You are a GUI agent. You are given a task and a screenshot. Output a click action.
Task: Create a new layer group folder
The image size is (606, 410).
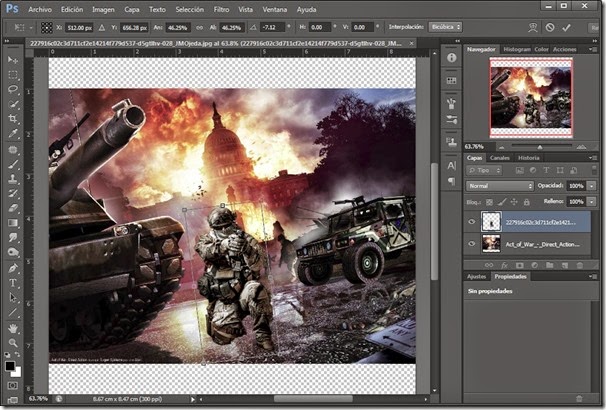550,265
